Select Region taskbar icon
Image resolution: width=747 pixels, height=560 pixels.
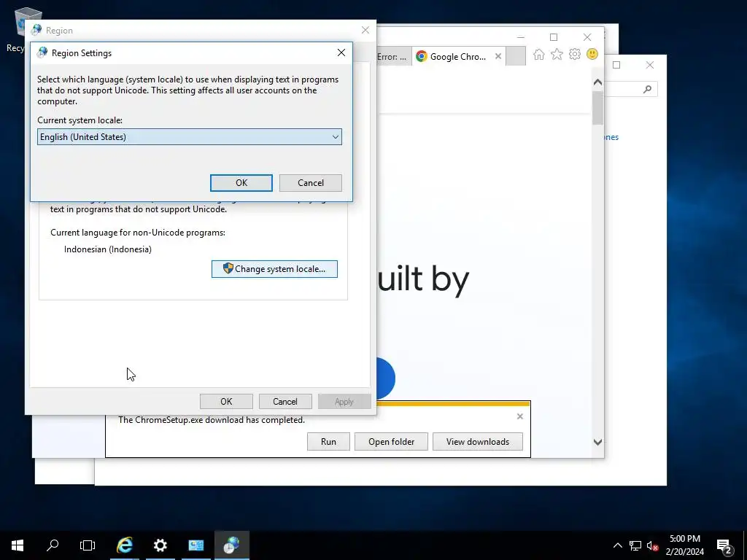click(231, 545)
